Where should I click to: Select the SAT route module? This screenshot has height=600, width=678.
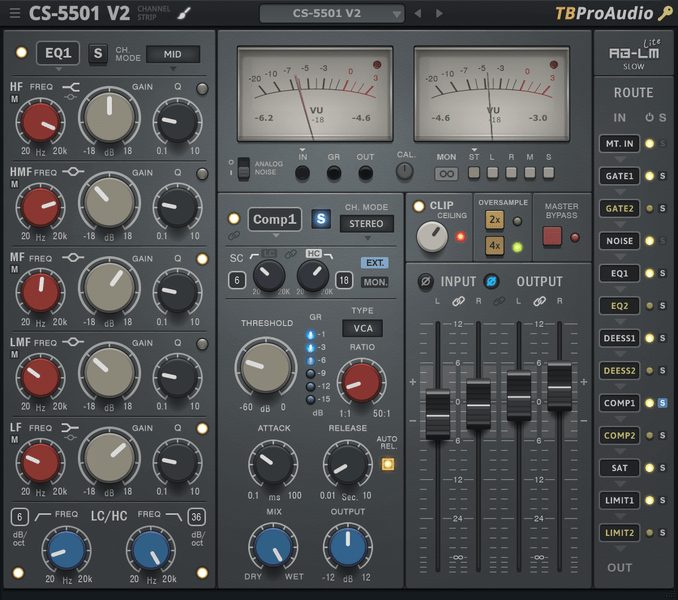(x=619, y=468)
